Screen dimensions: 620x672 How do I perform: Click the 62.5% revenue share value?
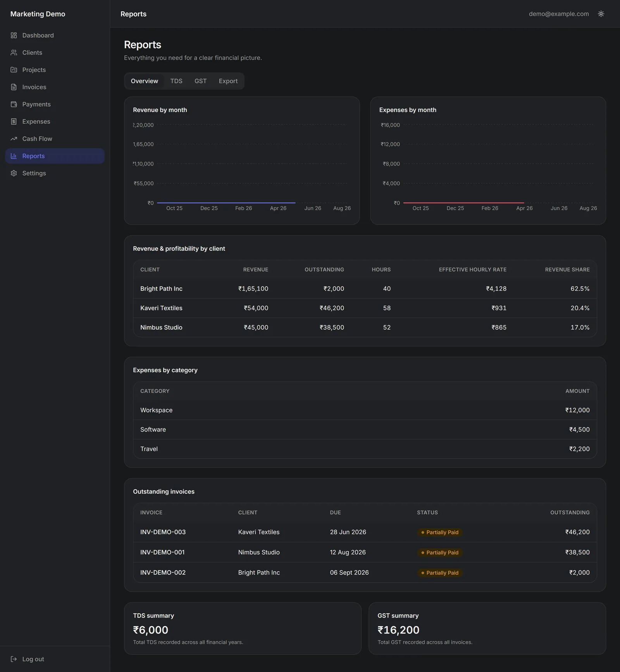[580, 288]
